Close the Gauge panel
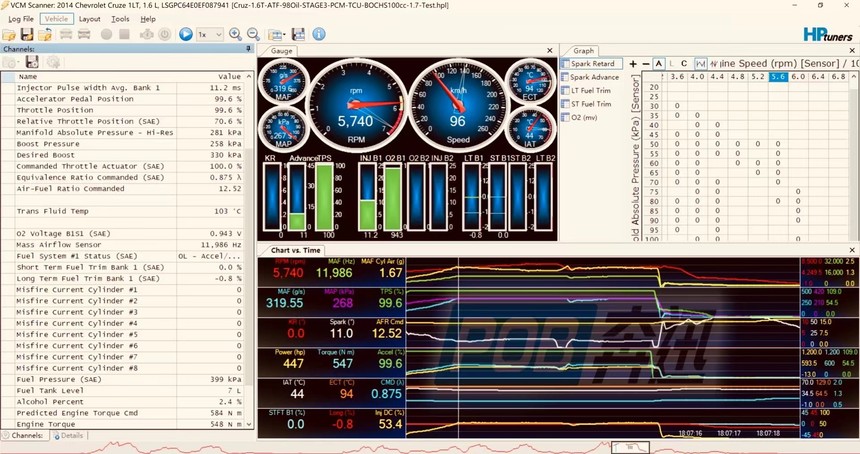The image size is (860, 454). [x=550, y=50]
